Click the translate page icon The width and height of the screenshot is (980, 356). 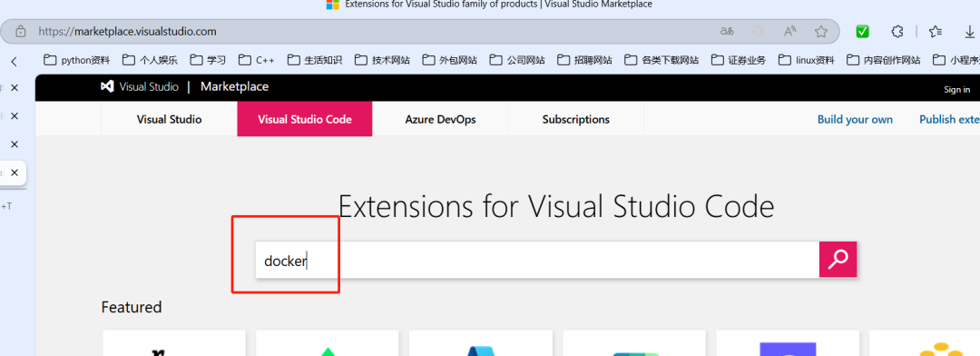click(x=726, y=31)
